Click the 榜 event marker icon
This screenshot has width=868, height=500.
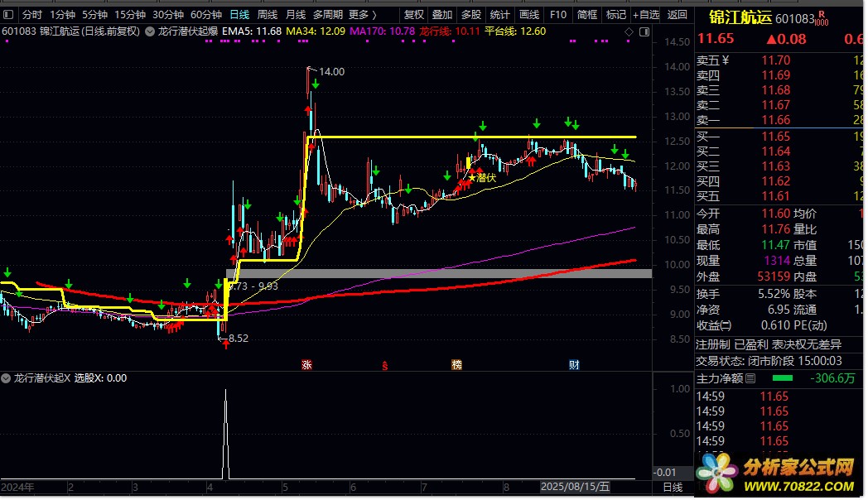(x=456, y=364)
